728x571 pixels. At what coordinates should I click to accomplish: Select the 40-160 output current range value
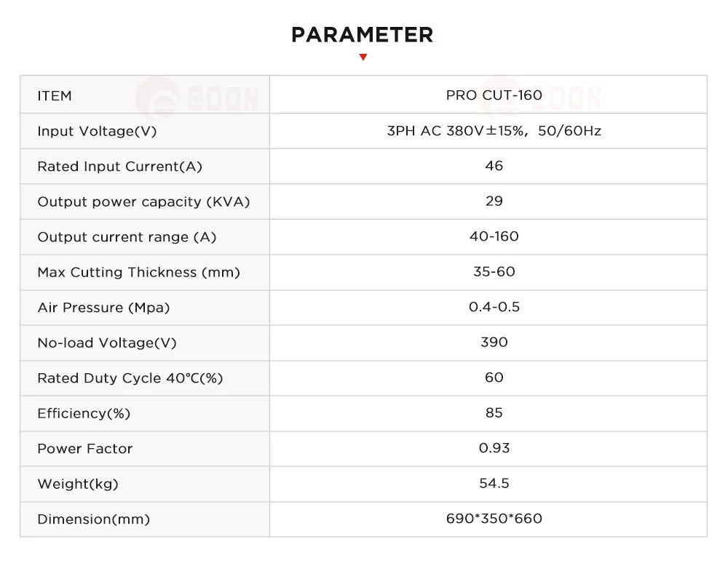coord(494,236)
